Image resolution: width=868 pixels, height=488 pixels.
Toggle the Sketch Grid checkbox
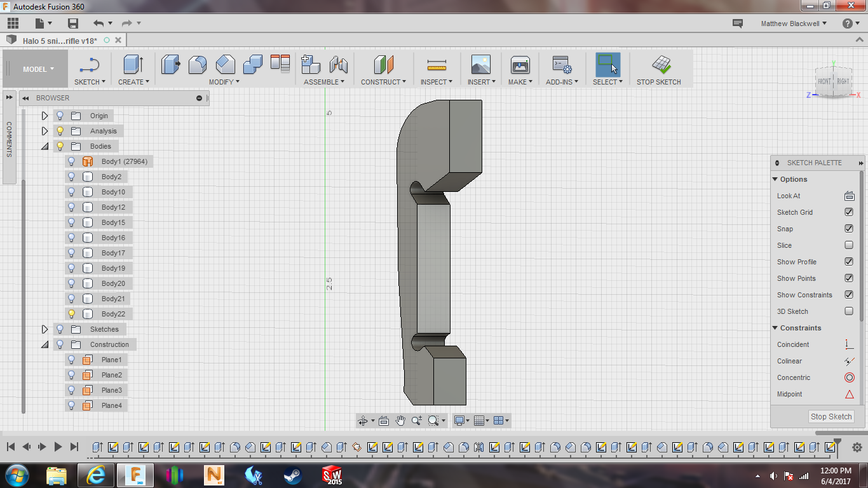(849, 212)
